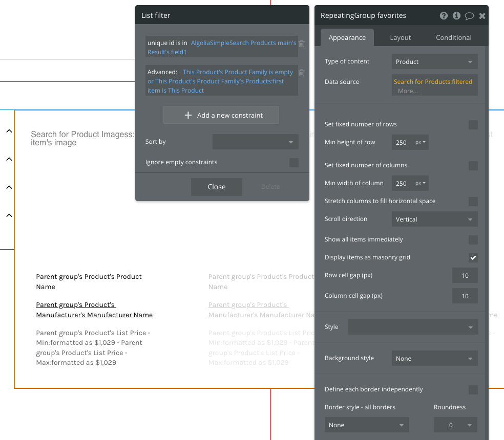Click the third collapse caret on canvas left edge
This screenshot has width=504, height=440.
(9, 187)
